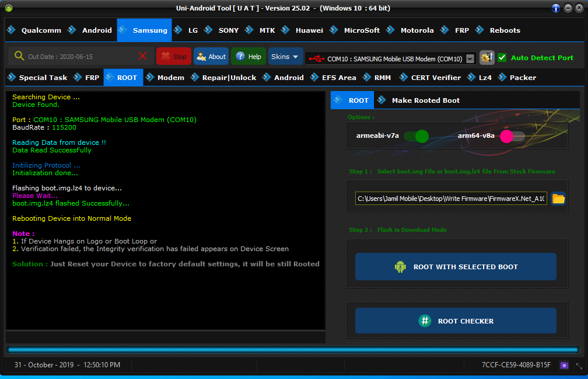Open the Packer sub-tab
The width and height of the screenshot is (588, 379).
517,78
